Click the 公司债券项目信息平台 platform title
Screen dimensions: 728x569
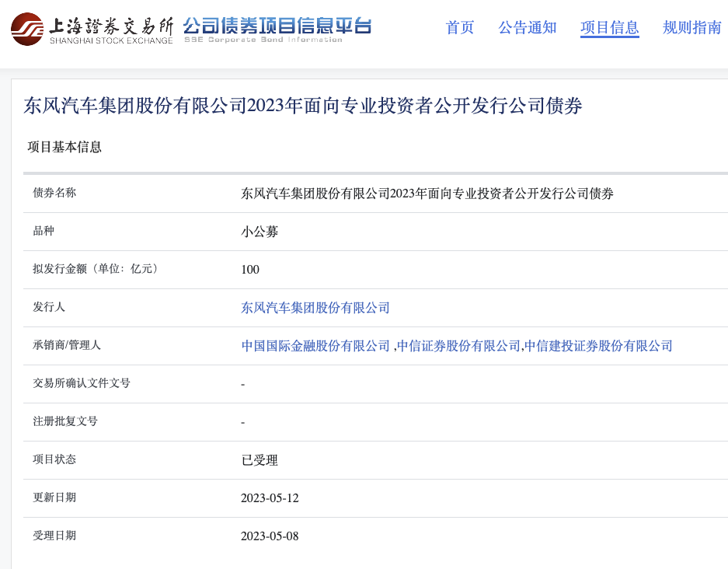[x=277, y=30]
